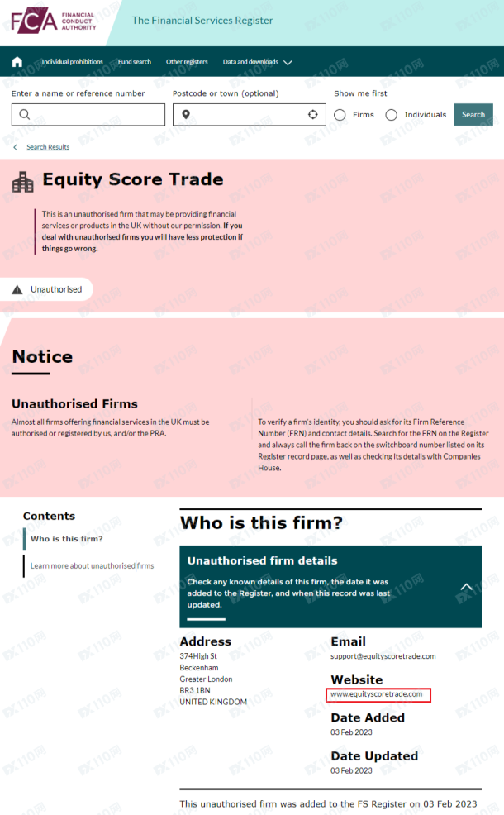Open Individual prohibitions menu item
The image size is (504, 815).
[x=72, y=62]
